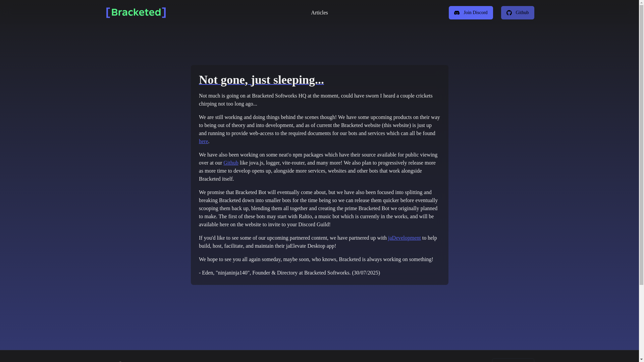Open the Github link in article text
The image size is (644, 362).
[x=231, y=163]
